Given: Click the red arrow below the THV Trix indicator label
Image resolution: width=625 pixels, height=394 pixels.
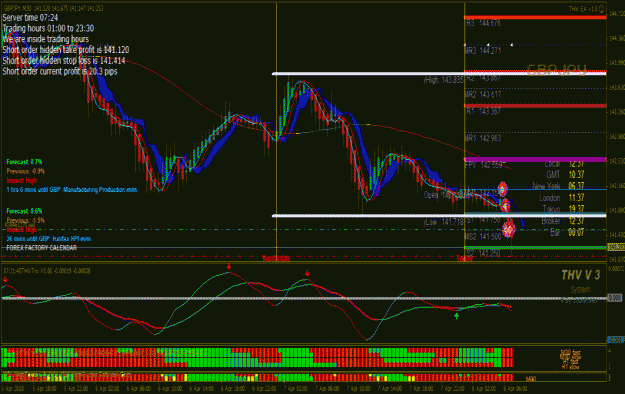Looking at the screenshot, I should pyautogui.click(x=5, y=279).
